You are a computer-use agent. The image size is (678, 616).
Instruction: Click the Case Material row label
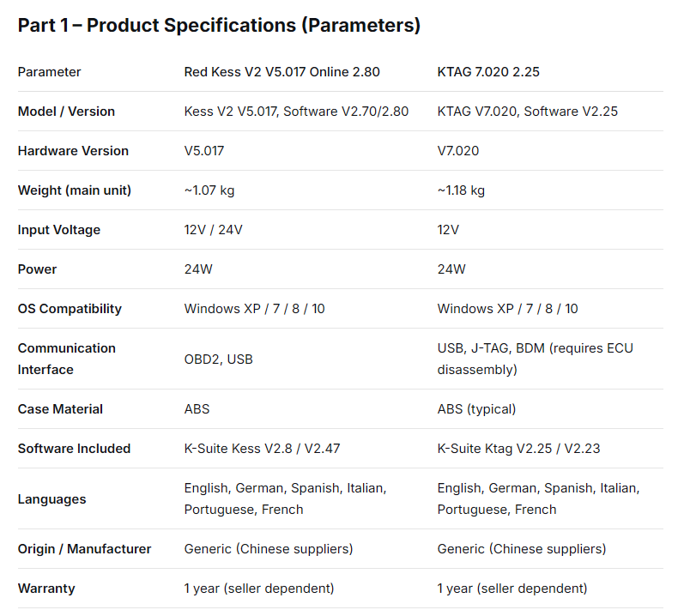(x=60, y=409)
